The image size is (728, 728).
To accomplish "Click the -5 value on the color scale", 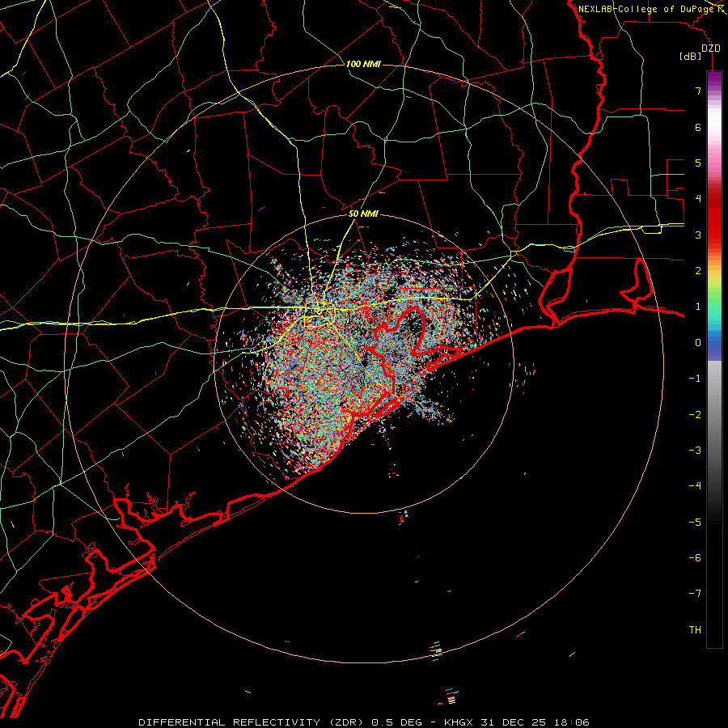I will pyautogui.click(x=695, y=523).
